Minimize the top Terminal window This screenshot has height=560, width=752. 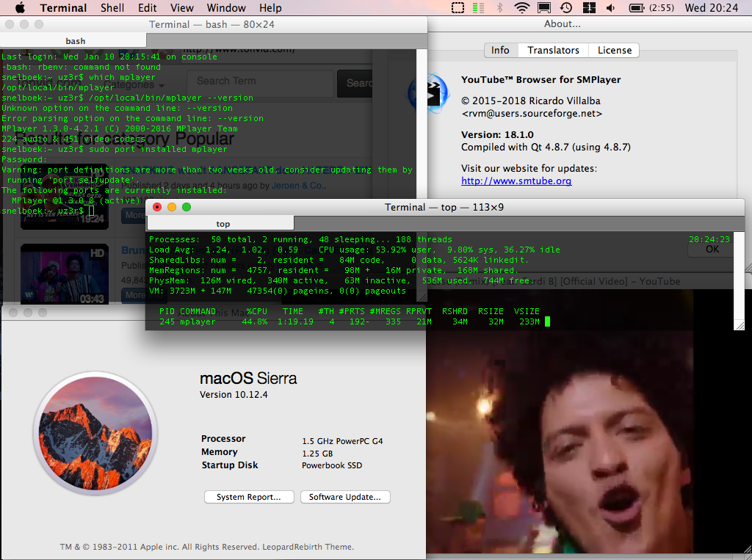point(172,207)
